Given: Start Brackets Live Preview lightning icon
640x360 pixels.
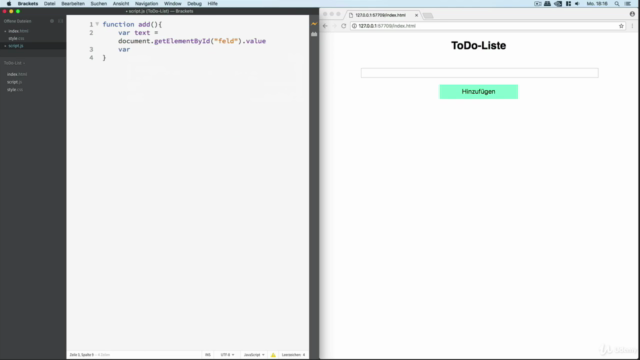Looking at the screenshot, I should tap(314, 24).
